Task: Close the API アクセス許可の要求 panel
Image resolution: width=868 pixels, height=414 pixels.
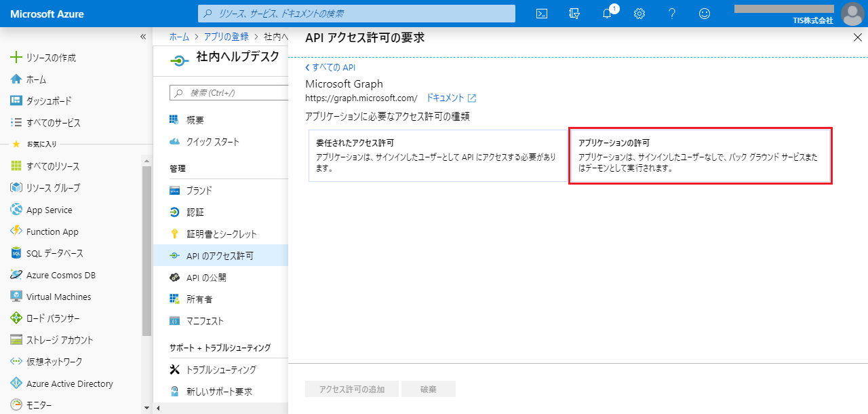Action: pyautogui.click(x=857, y=38)
